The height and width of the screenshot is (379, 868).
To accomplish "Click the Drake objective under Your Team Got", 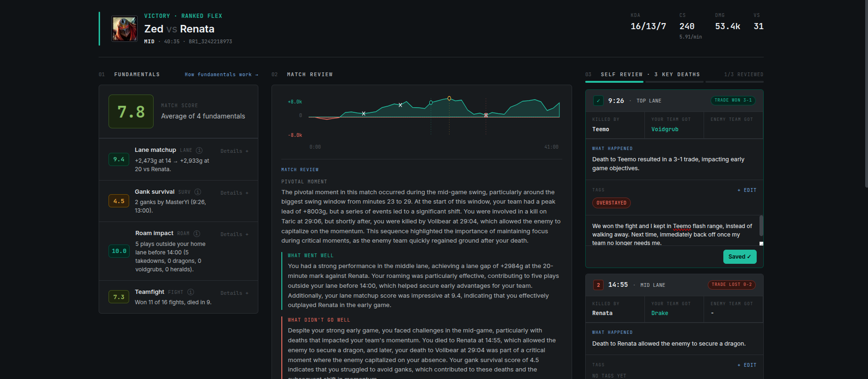I will tap(659, 313).
